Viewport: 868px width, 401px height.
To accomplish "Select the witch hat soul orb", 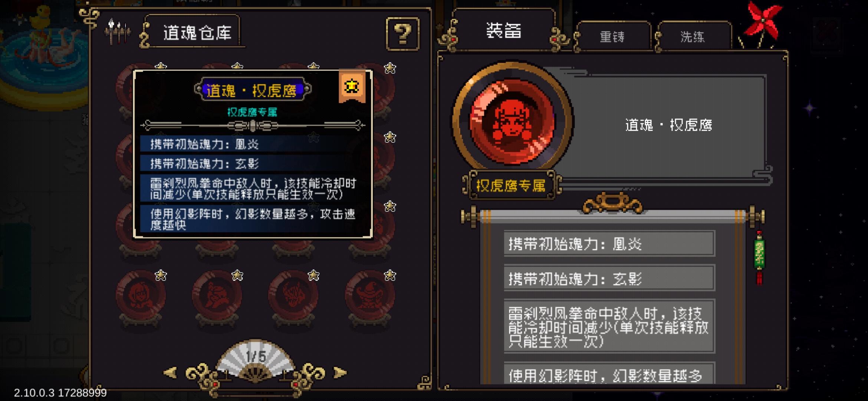I will pos(370,296).
